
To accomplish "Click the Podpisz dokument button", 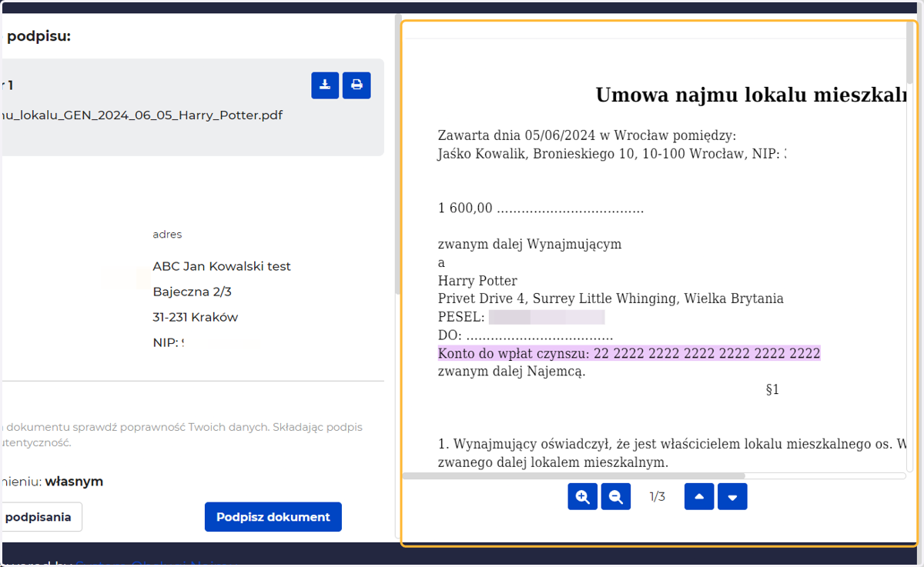I will [273, 517].
